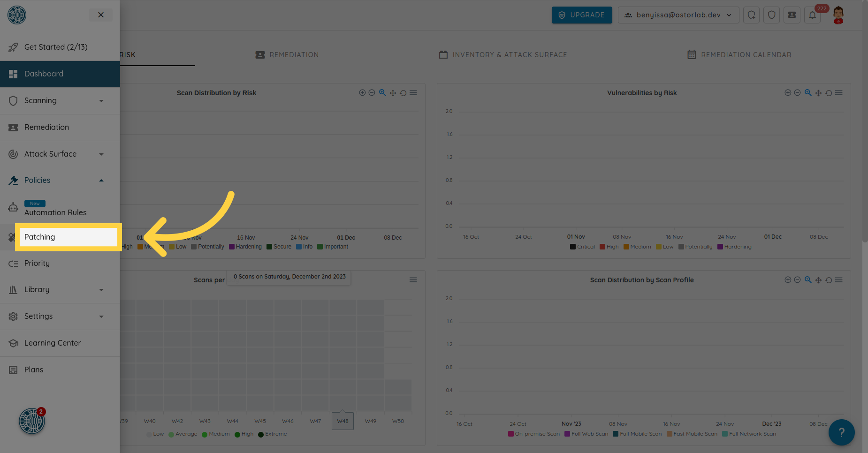This screenshot has height=453, width=868.
Task: Click the shield icon in top bar
Action: [772, 15]
